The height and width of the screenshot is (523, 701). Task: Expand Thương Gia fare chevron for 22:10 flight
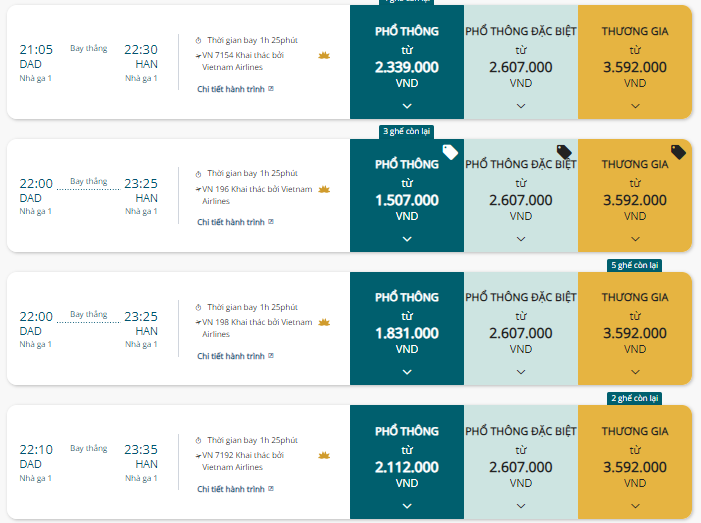click(635, 506)
